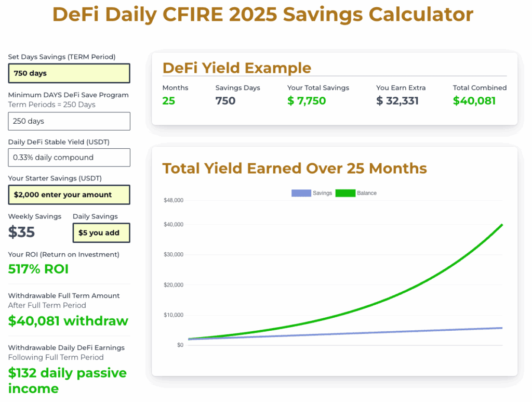The image size is (532, 402).
Task: Click the Savings legend label
Action: tap(322, 193)
